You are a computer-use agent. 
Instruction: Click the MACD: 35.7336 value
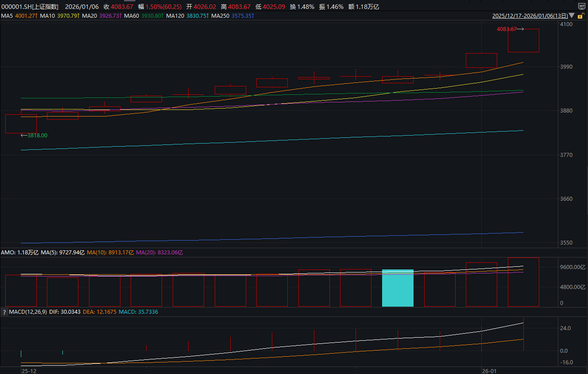point(139,312)
